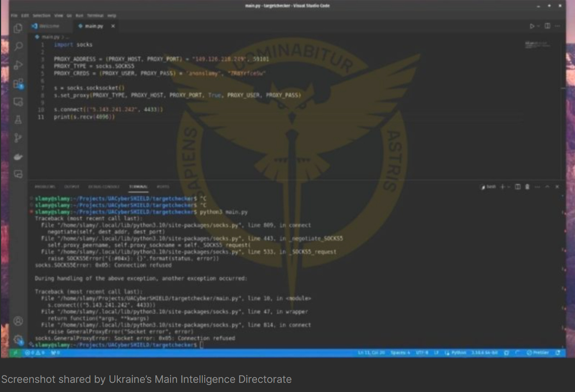Screen dimensions: 575x392
Task: Open Remote Explorer in activity bar
Action: click(x=18, y=102)
